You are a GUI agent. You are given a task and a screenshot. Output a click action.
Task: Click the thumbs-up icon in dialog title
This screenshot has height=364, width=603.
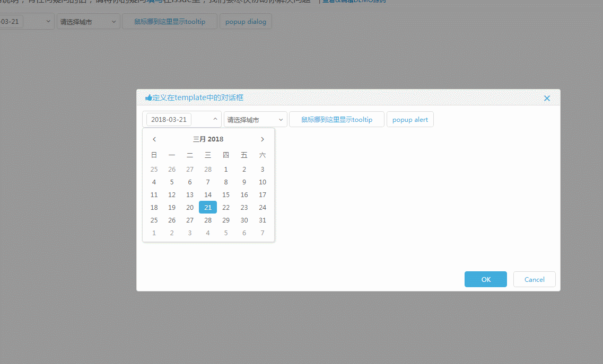coord(148,97)
